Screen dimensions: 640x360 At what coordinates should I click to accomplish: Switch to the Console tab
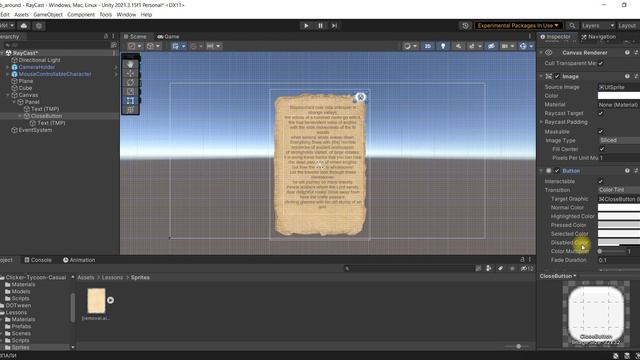(38, 260)
